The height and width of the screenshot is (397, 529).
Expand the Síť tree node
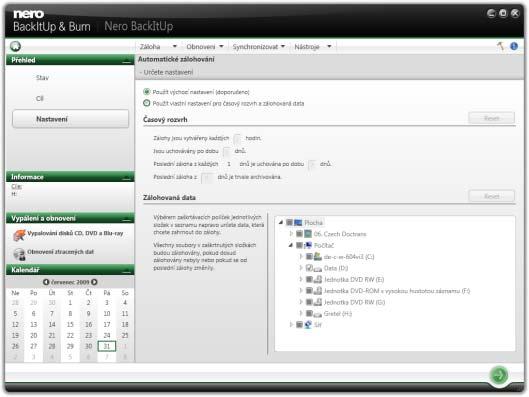(x=291, y=325)
